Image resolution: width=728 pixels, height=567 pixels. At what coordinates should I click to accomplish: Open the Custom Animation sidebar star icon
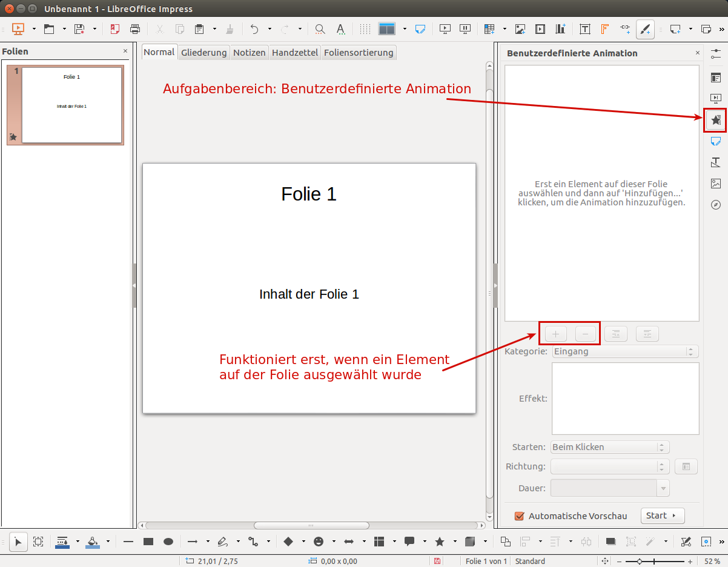(716, 121)
